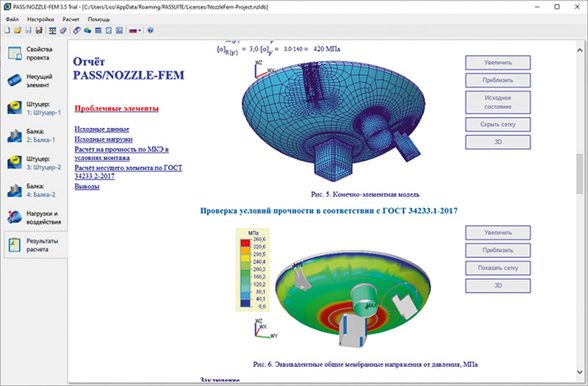Select Свойства проекта in the sidebar
This screenshot has height=386, width=588.
tap(35, 53)
